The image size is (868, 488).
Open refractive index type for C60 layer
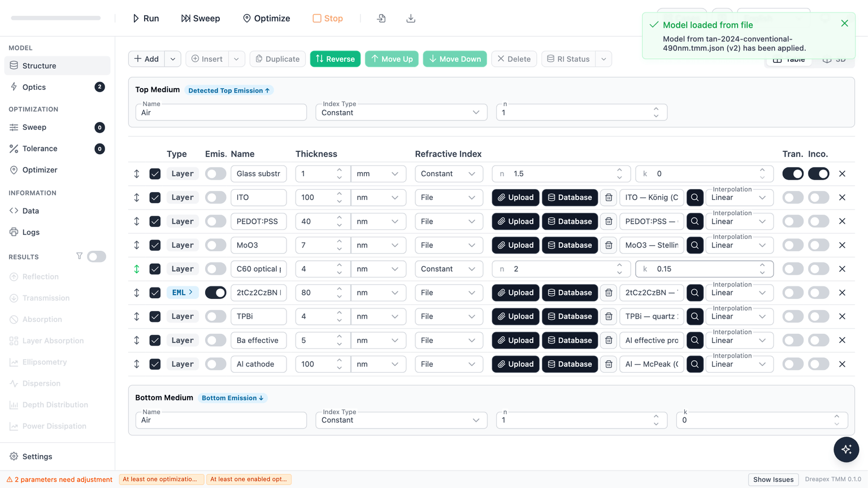coord(449,269)
